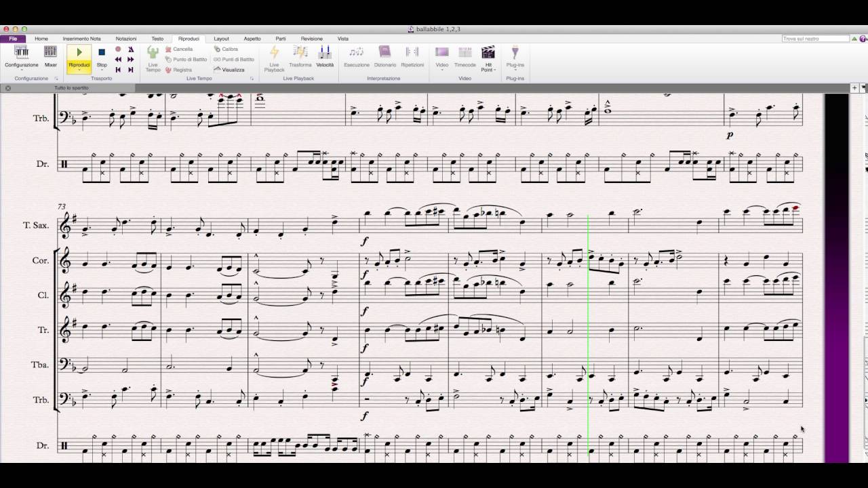Select the p dynamic under top Trb. staff
This screenshot has width=868, height=488.
730,136
